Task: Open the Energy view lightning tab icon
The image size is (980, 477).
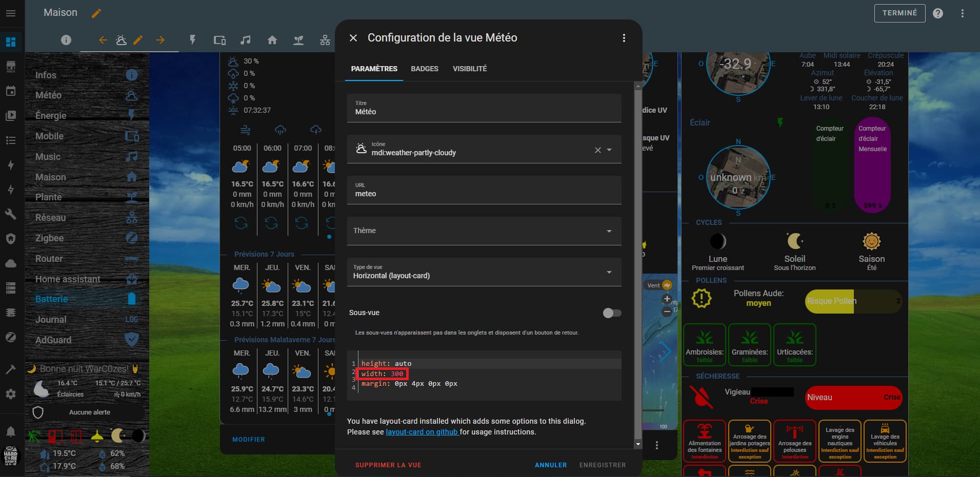Action: [x=193, y=40]
